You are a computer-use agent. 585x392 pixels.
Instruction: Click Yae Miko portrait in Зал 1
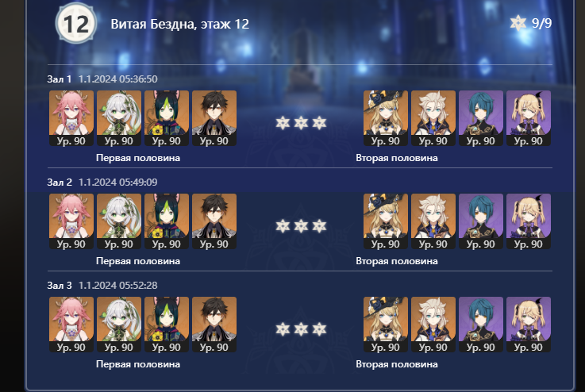tap(71, 118)
